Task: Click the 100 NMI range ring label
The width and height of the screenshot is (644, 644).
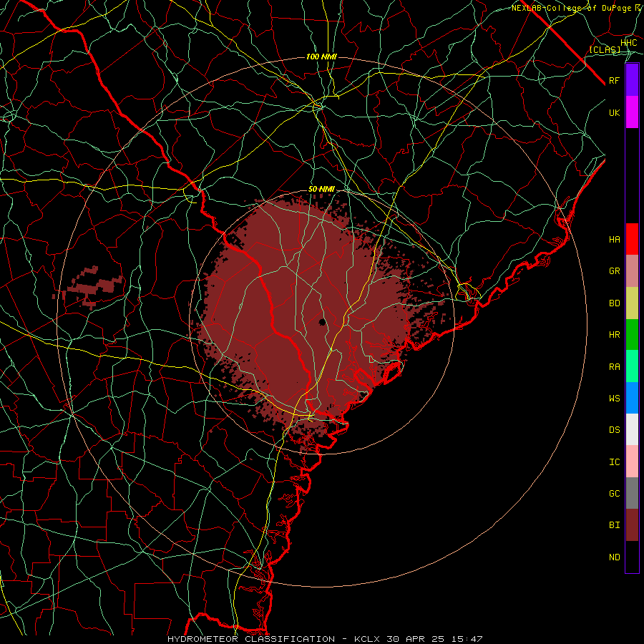Action: (321, 57)
